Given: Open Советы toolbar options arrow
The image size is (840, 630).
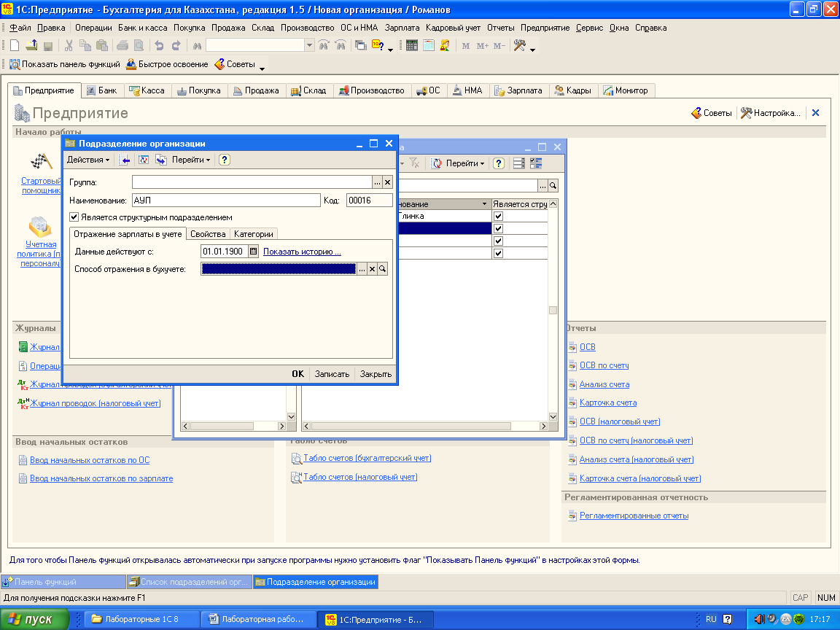Looking at the screenshot, I should tap(262, 68).
